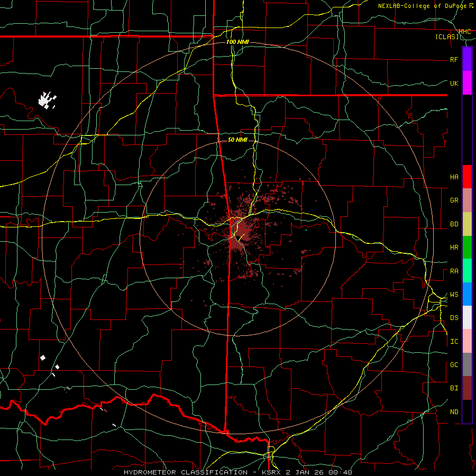
Task: Click the HR legend label
Action: tap(454, 247)
